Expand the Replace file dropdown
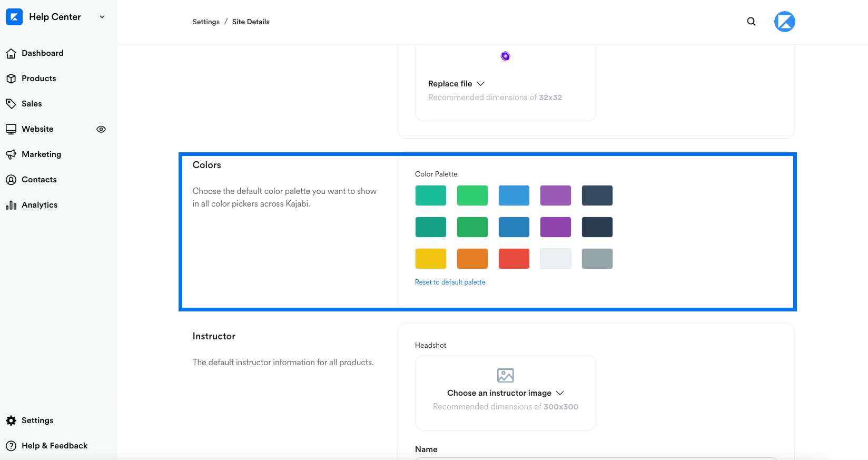Viewport: 868px width, 460px height. point(456,84)
